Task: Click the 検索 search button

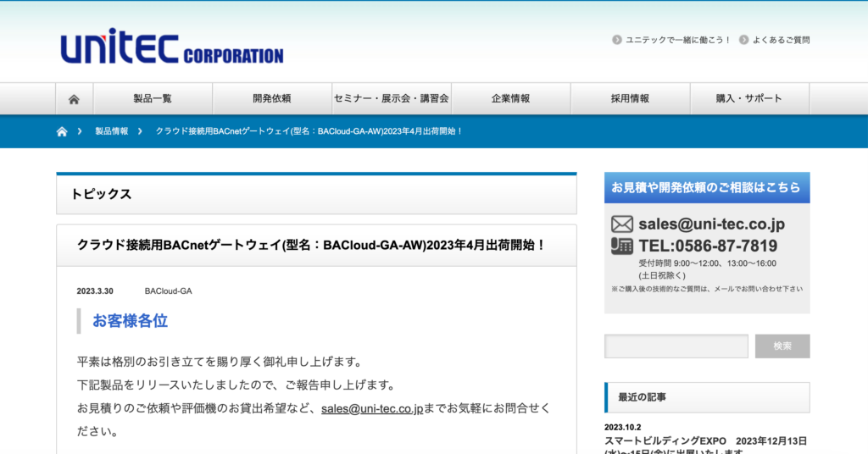Action: coord(782,346)
